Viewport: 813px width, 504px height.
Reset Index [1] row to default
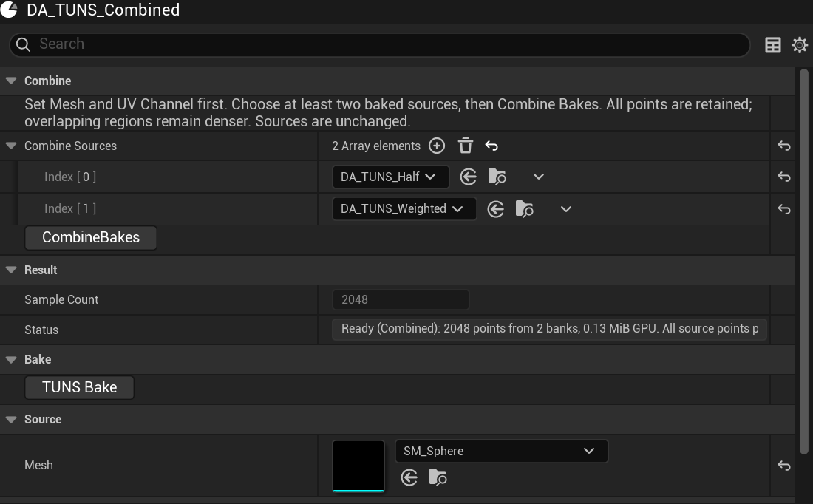point(784,209)
